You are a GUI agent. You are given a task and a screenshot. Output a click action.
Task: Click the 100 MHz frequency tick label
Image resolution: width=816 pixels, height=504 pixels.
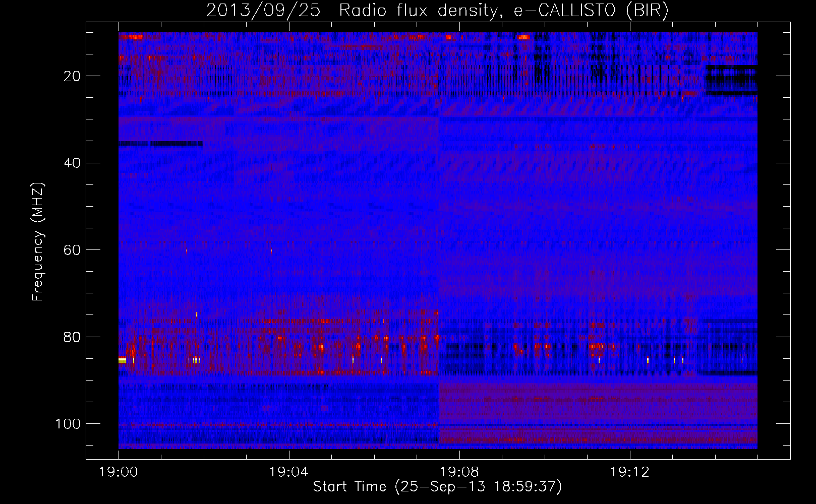68,424
